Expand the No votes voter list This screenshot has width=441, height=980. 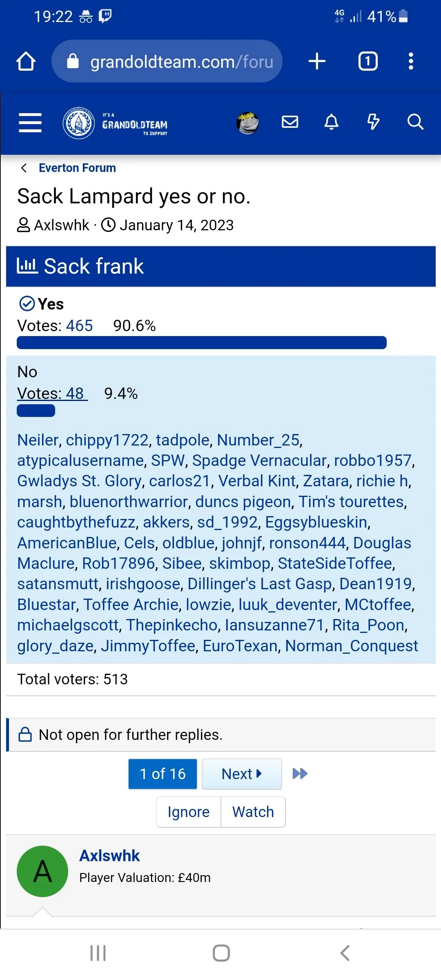(x=52, y=394)
